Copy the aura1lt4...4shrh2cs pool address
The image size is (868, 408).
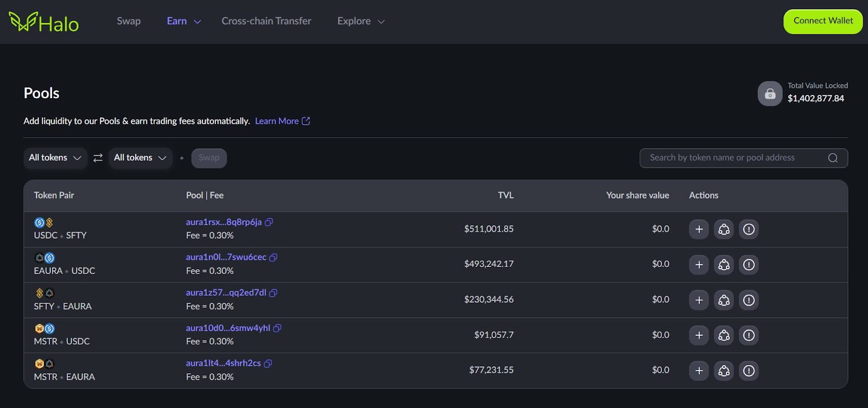pyautogui.click(x=268, y=364)
